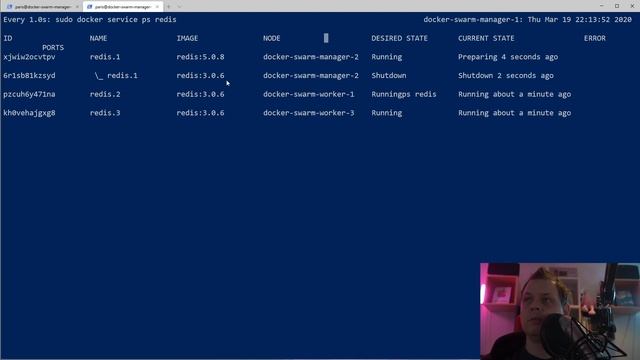Click docker-swarm-manager-2 node in the 6r1sb81kzsyd row
Screen dimensions: 640x360
point(311,76)
